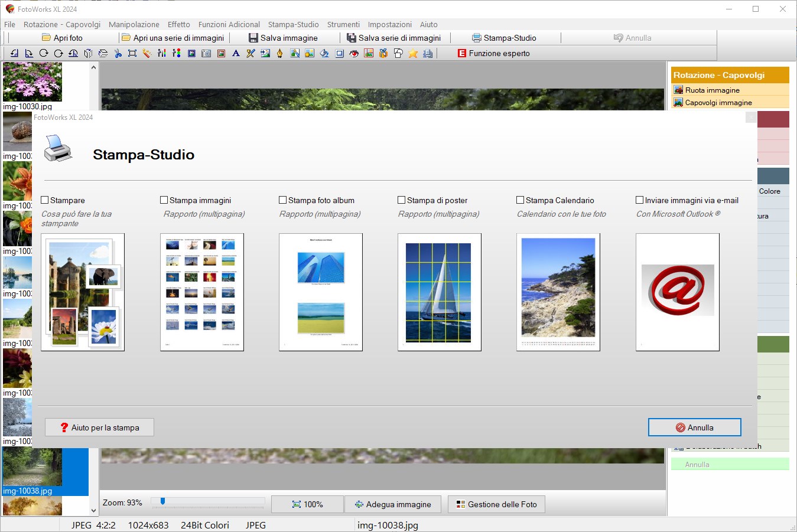
Task: Click the stacked blue documents icon
Action: tap(428, 53)
